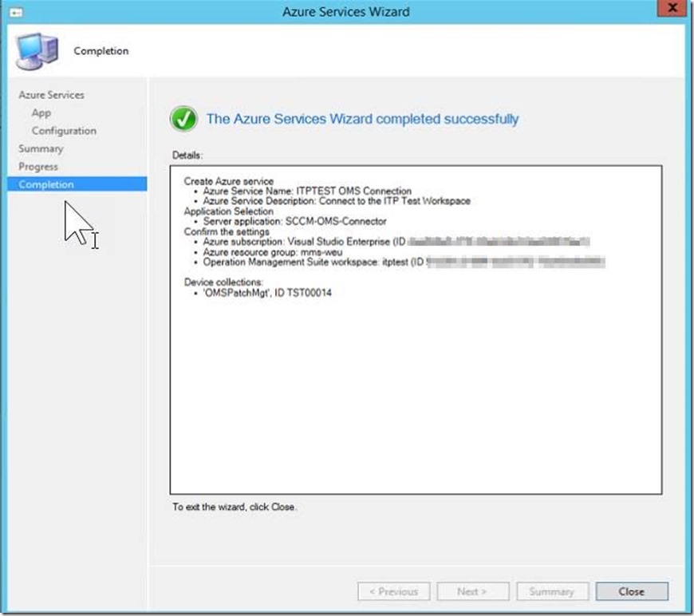Click the Azure subscription Visual Studio Enterprise line
694x616 pixels.
coord(303,241)
